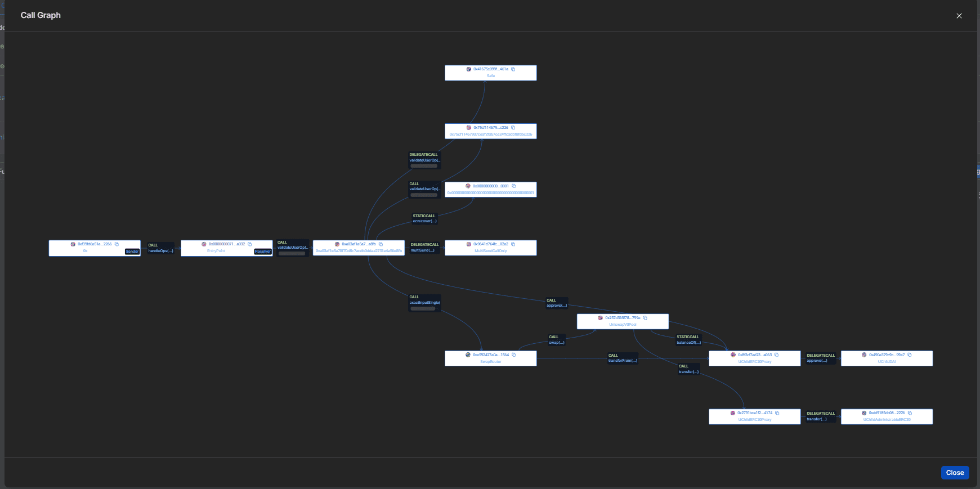Copy the address 0x2791bca1f2...4174
980x489 pixels.
click(777, 413)
